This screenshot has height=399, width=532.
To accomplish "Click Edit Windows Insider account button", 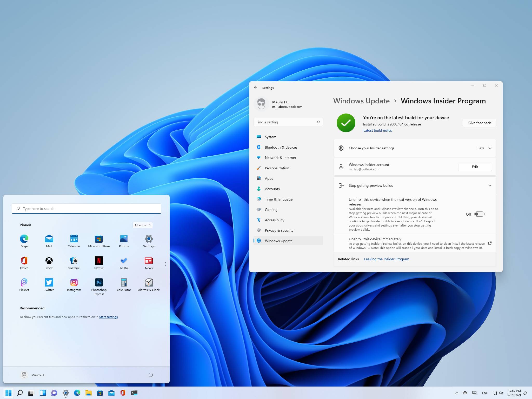I will [475, 167].
